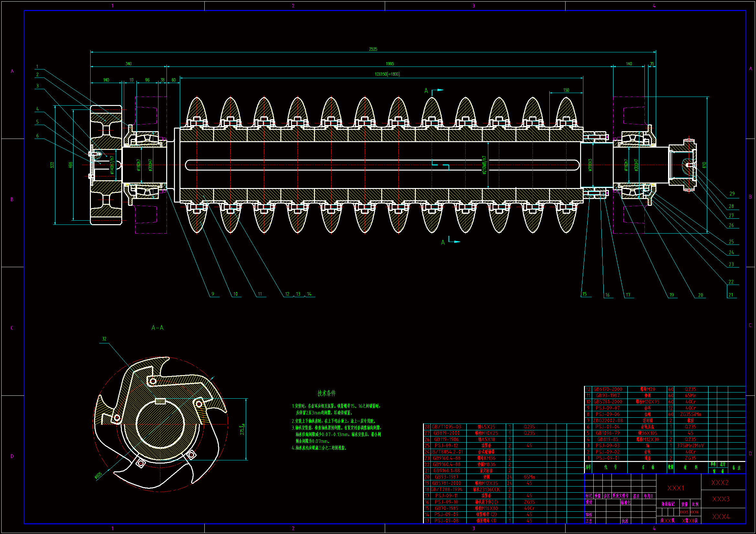756x534 pixels.
Task: Click the XXX4 title block text
Action: 721,517
